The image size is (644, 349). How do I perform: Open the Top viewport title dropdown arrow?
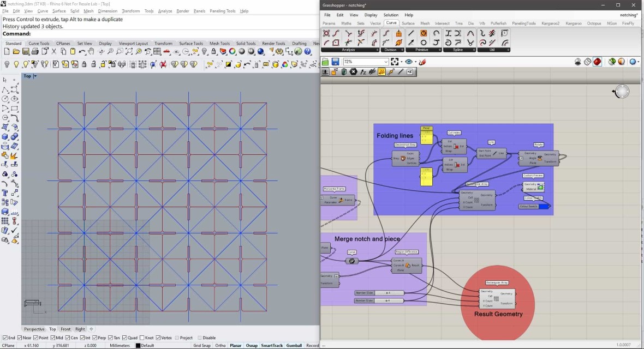tap(35, 76)
